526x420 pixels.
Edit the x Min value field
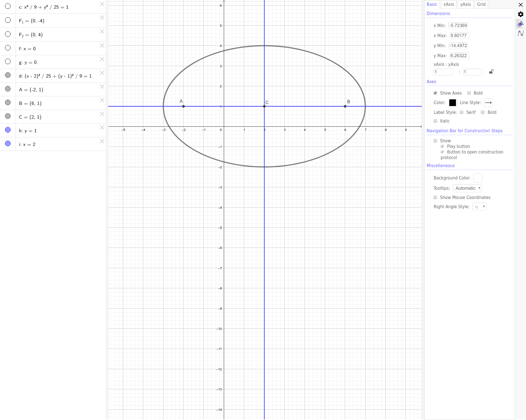click(458, 25)
